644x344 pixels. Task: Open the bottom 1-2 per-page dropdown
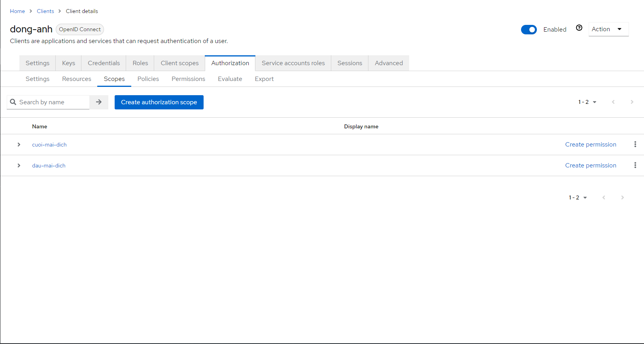tap(578, 197)
